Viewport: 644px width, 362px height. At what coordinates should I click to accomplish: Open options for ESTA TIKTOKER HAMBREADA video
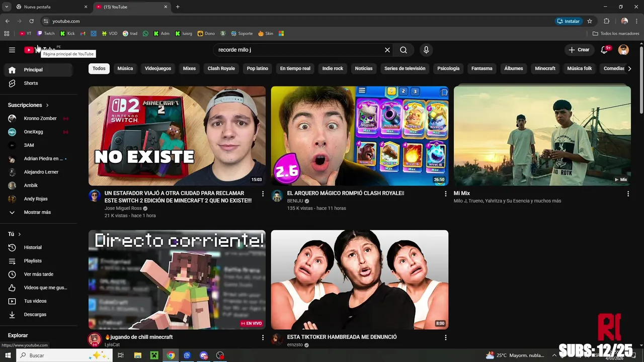coord(445,337)
